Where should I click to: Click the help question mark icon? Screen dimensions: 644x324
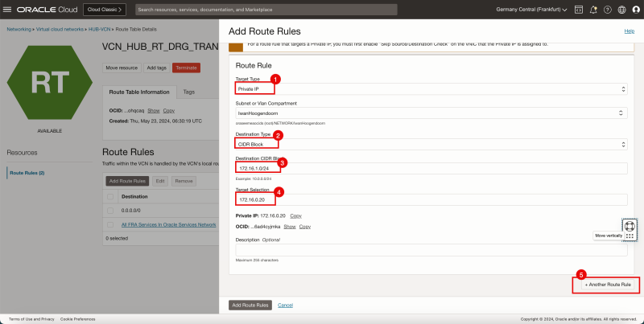click(608, 9)
